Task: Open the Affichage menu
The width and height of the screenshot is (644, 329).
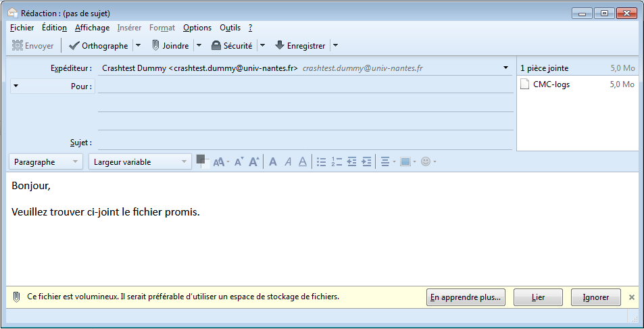Action: coord(92,28)
